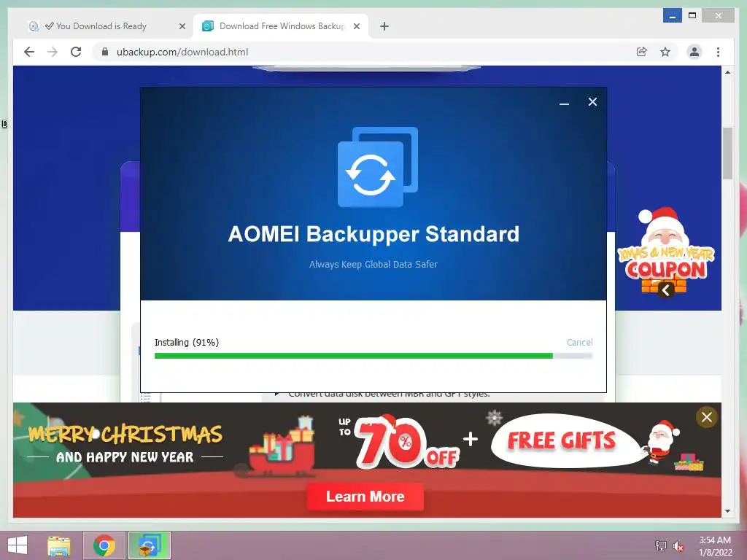Image resolution: width=747 pixels, height=560 pixels.
Task: Switch to Chrome in the taskbar
Action: [104, 545]
